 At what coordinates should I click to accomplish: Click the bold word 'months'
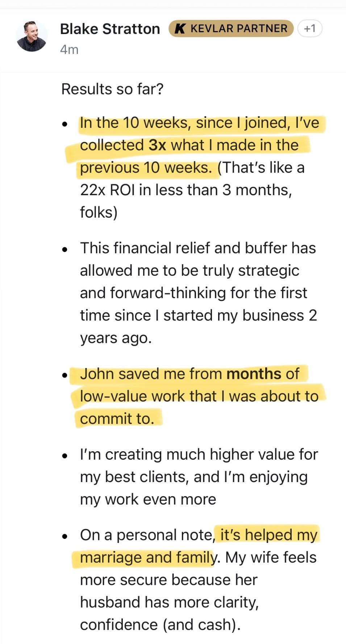(254, 374)
